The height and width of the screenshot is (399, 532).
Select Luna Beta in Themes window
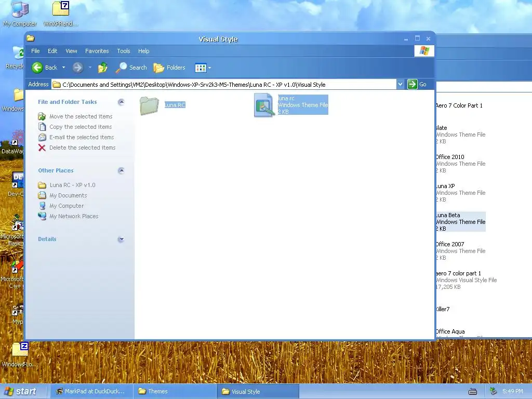(460, 222)
